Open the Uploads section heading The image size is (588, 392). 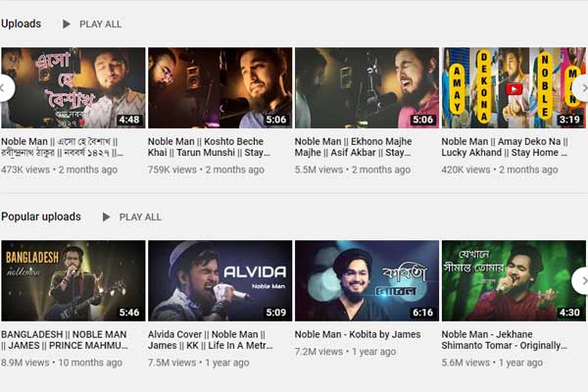click(x=22, y=24)
